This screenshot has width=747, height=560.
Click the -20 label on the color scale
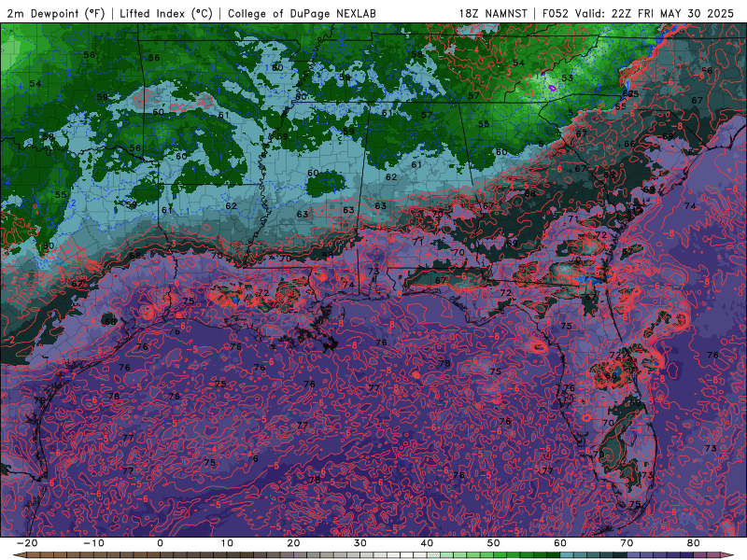coord(26,543)
